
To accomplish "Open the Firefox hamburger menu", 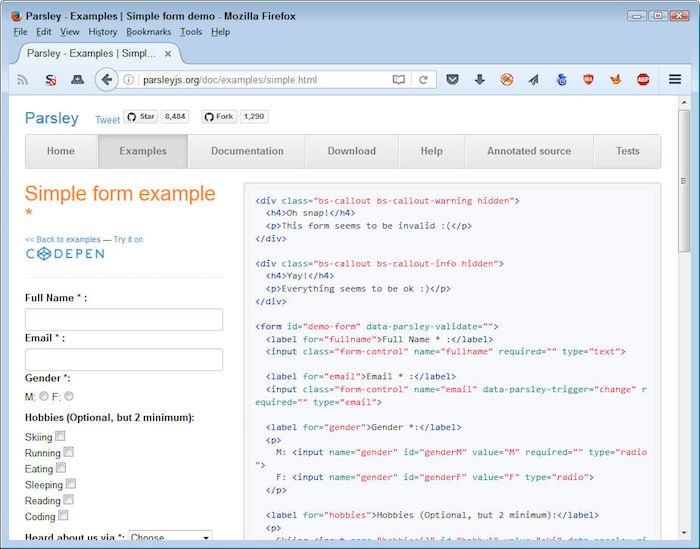I will (675, 79).
